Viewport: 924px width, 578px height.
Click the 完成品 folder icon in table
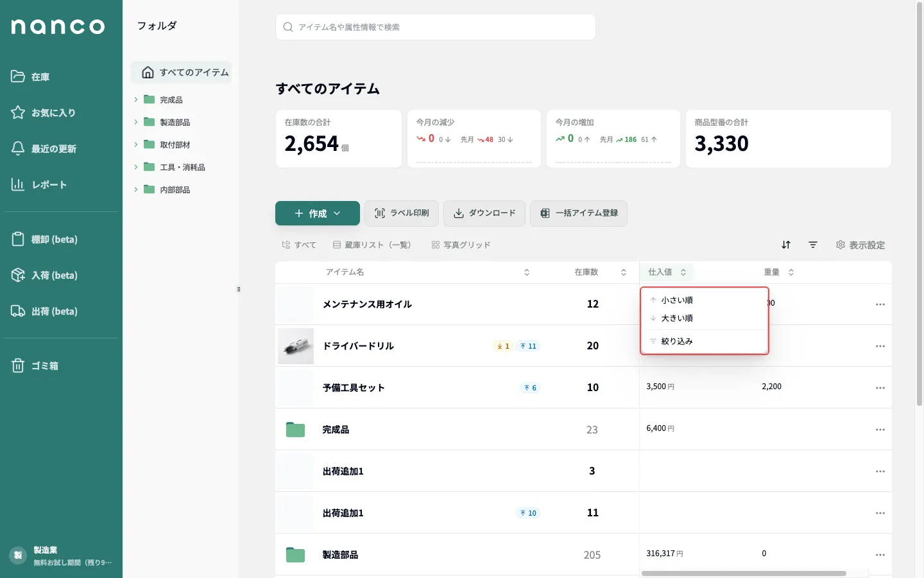pyautogui.click(x=295, y=429)
